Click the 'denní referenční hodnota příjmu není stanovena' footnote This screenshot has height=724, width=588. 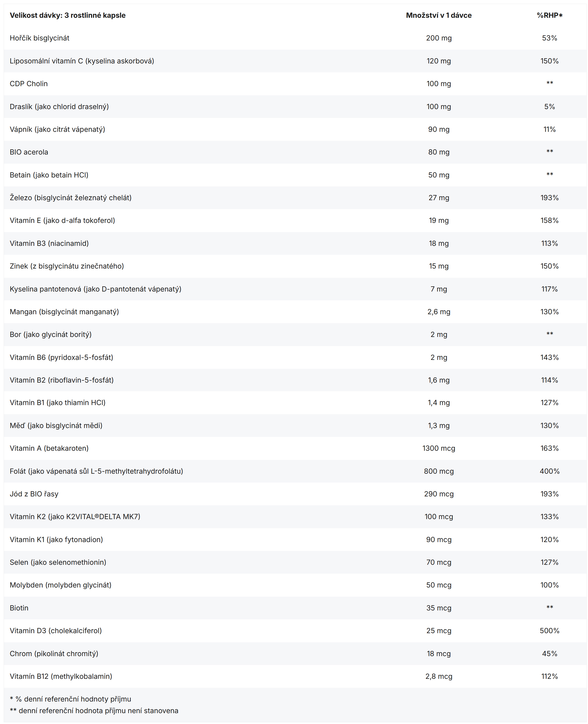click(x=98, y=711)
